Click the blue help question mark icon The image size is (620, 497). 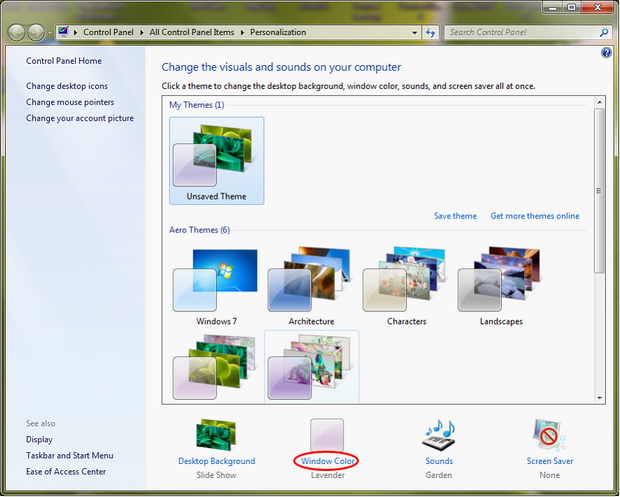click(x=606, y=52)
